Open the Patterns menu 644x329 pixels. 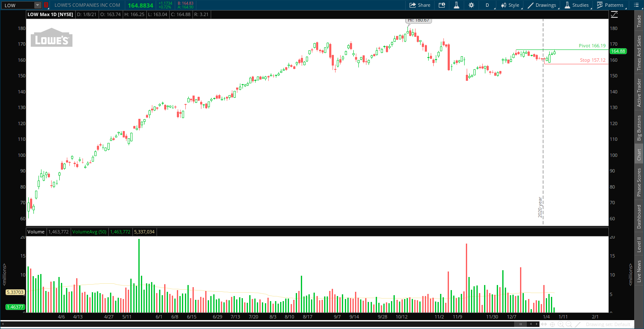coord(610,5)
